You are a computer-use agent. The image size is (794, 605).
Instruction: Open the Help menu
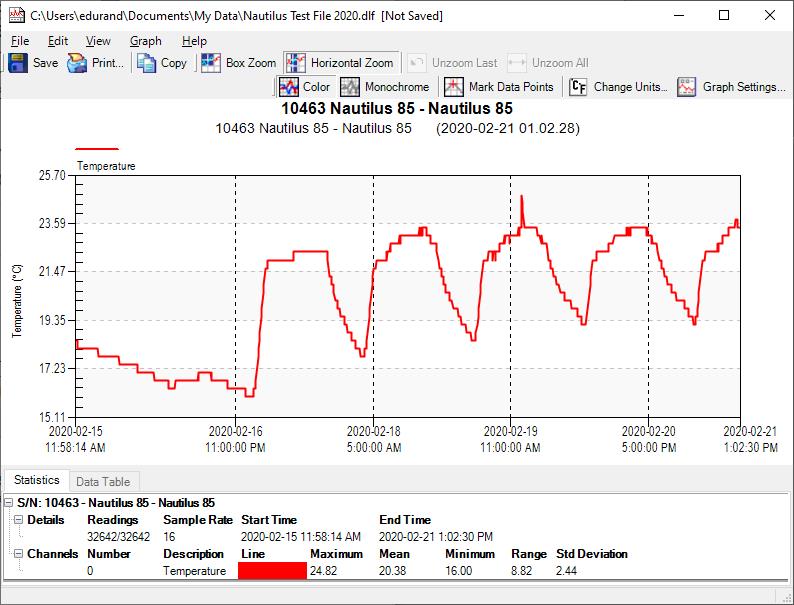[194, 41]
